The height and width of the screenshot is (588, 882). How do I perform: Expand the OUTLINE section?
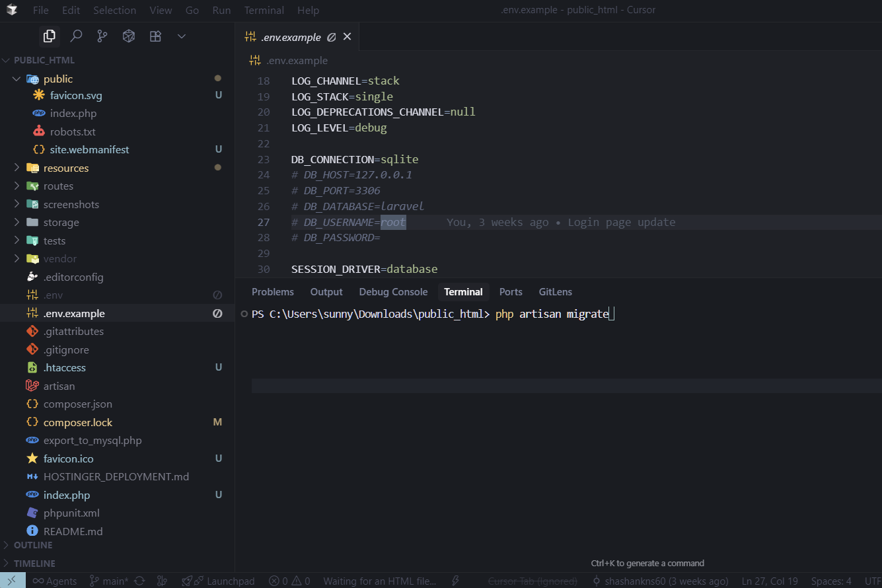point(33,545)
